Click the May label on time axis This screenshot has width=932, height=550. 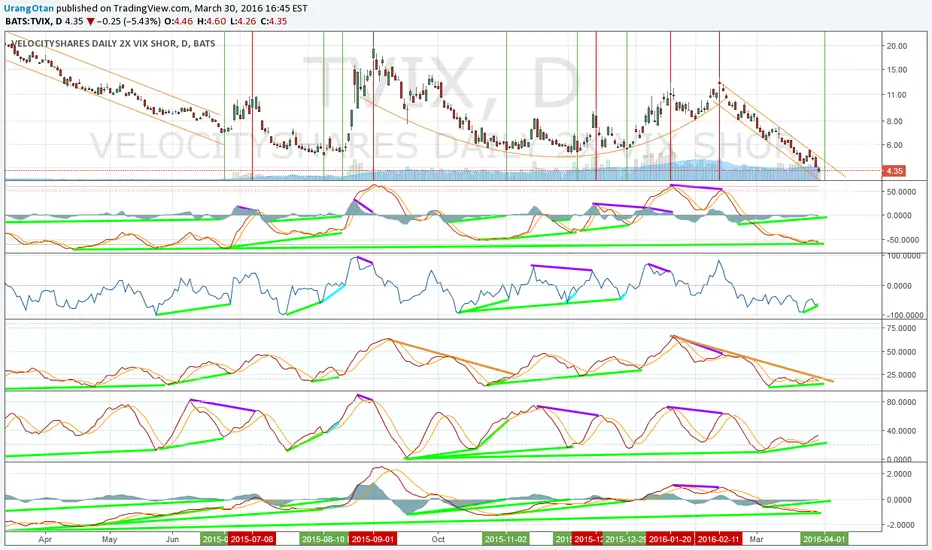pyautogui.click(x=109, y=539)
